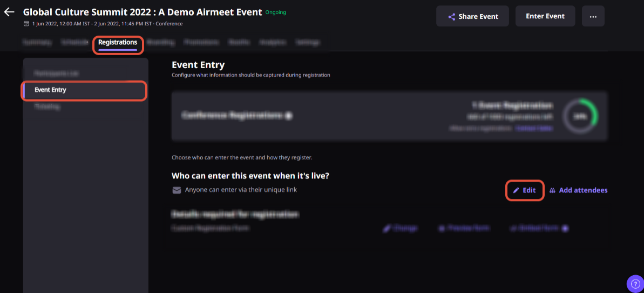Open the blurred Summary tab
Image resolution: width=644 pixels, height=293 pixels.
(x=37, y=42)
